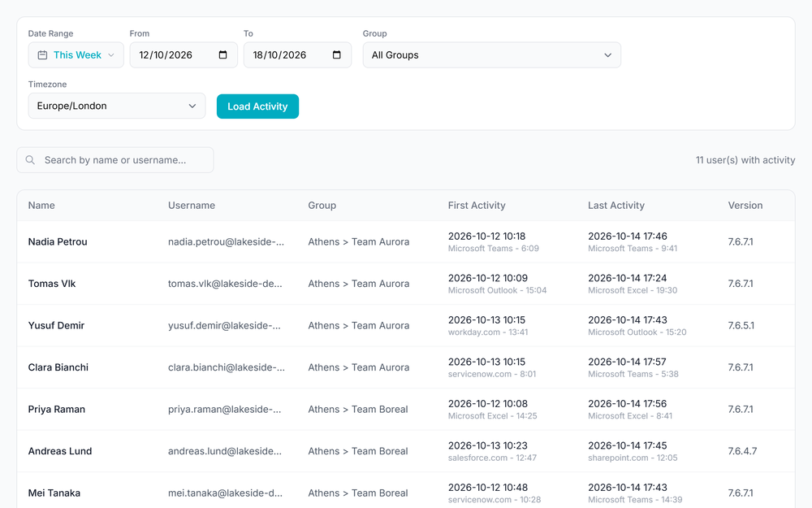
Task: Click the First Activity column header
Action: (477, 206)
